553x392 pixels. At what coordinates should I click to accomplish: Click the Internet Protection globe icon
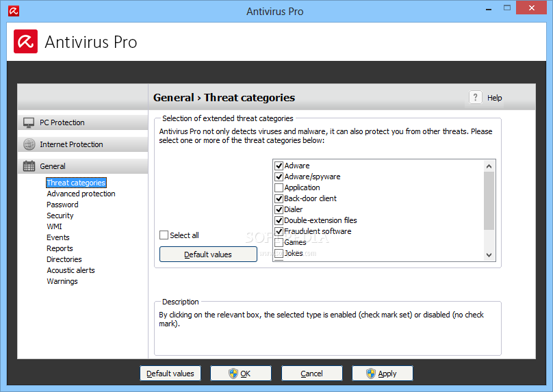pyautogui.click(x=29, y=144)
